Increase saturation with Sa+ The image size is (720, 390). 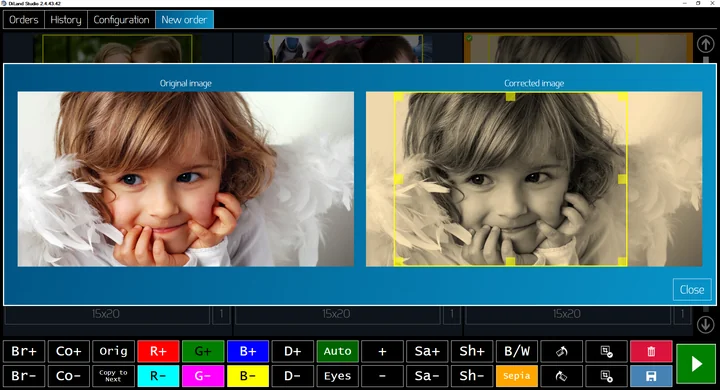tap(427, 351)
